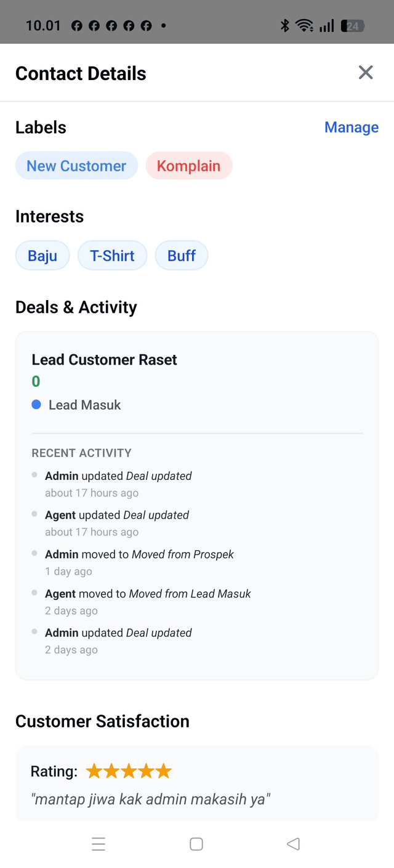Screen dimensions: 394x868
Task: Click the customer feedback quote text
Action: click(x=151, y=800)
